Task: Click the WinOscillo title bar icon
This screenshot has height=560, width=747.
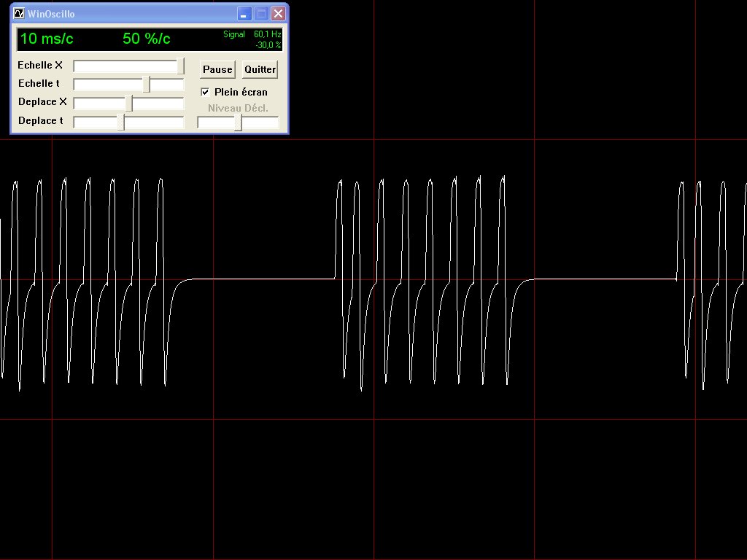Action: [x=19, y=13]
